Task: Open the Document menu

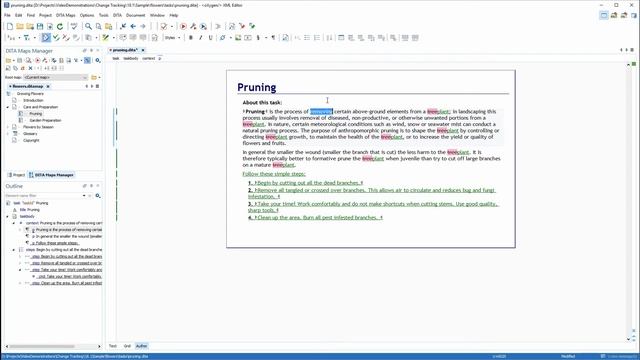Action: click(136, 15)
